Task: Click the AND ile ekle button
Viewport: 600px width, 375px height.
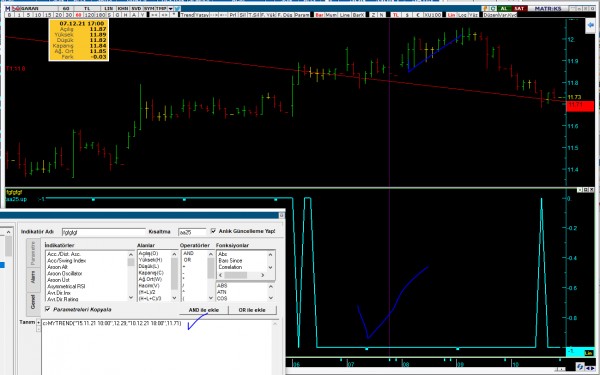Action: (x=204, y=310)
